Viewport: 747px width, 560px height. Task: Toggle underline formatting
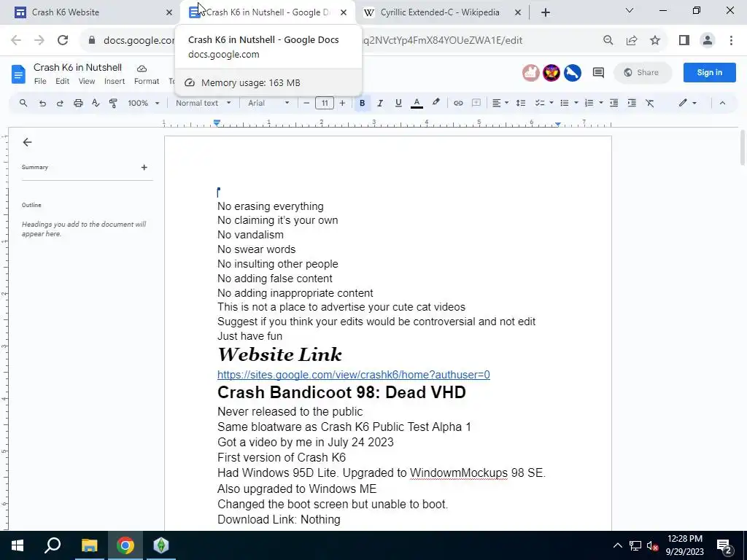[x=398, y=103]
